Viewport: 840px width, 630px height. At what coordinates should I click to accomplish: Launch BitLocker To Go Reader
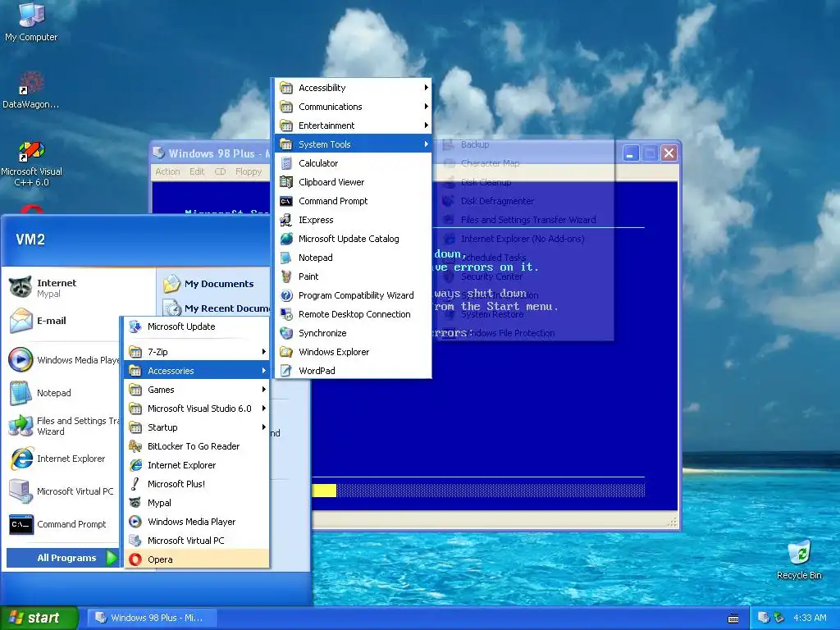[197, 446]
